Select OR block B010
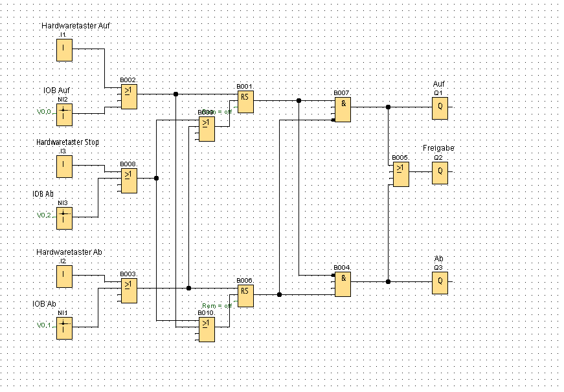564x392 pixels. coord(207,329)
